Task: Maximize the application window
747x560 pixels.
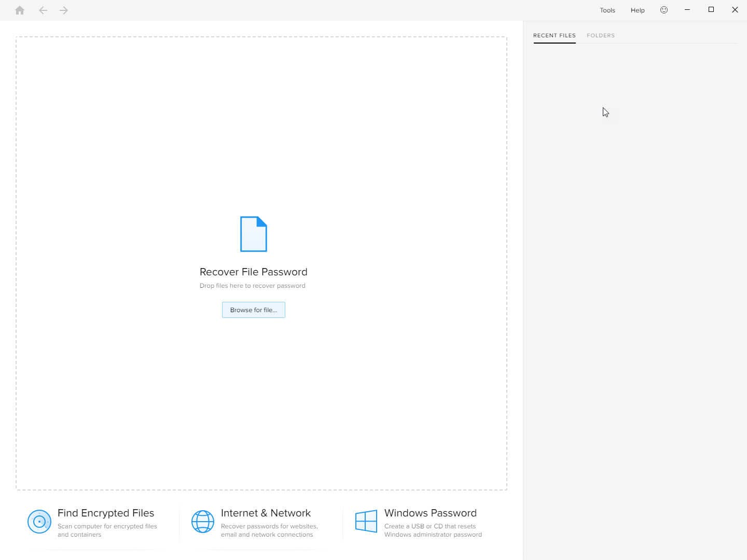Action: click(711, 10)
